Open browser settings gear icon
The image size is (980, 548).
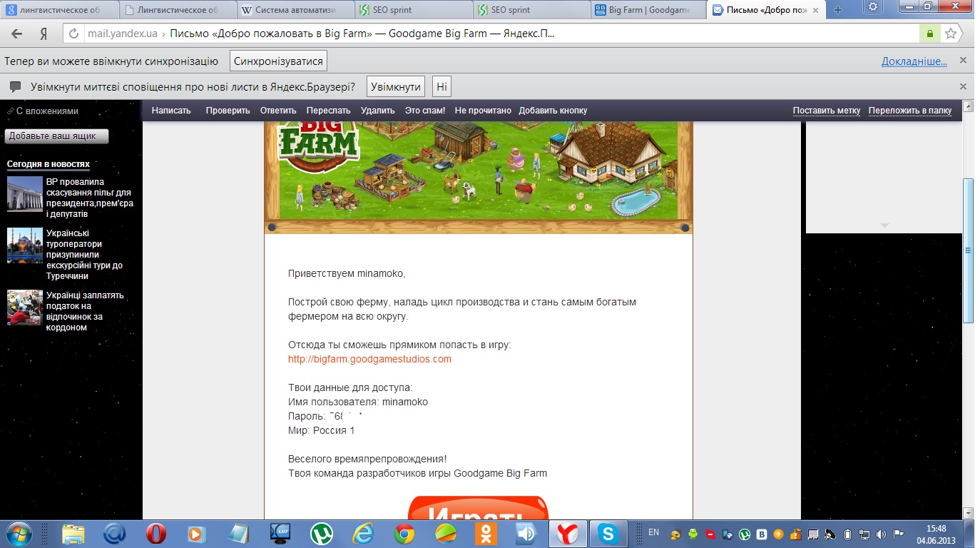[x=872, y=6]
